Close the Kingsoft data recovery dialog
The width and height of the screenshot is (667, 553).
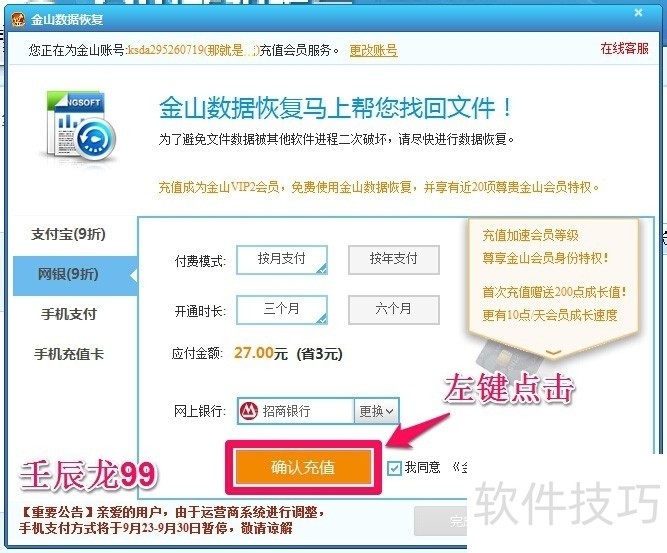pyautogui.click(x=638, y=13)
